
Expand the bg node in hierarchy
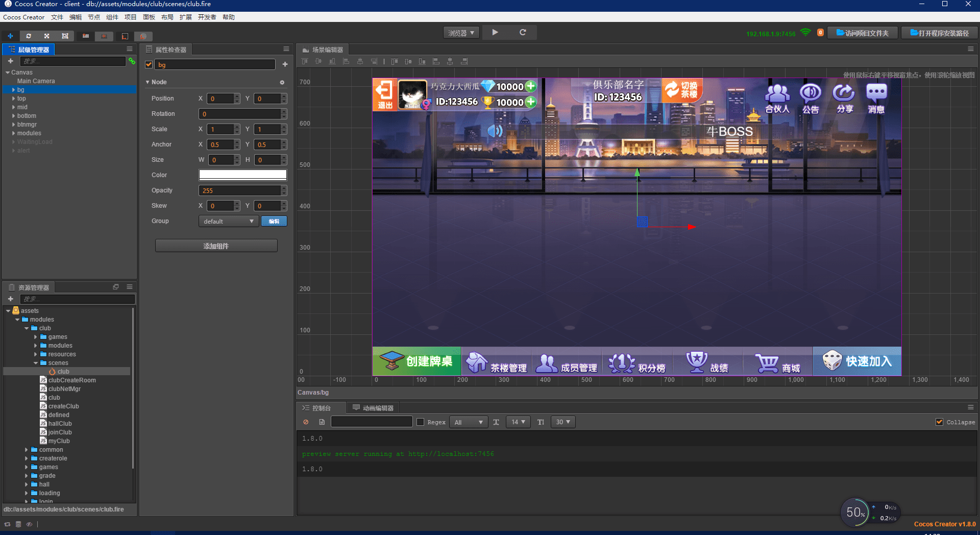click(13, 90)
